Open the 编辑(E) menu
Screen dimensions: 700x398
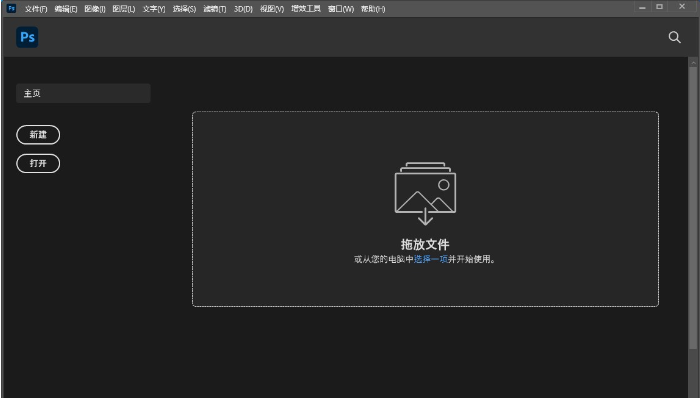coord(66,9)
